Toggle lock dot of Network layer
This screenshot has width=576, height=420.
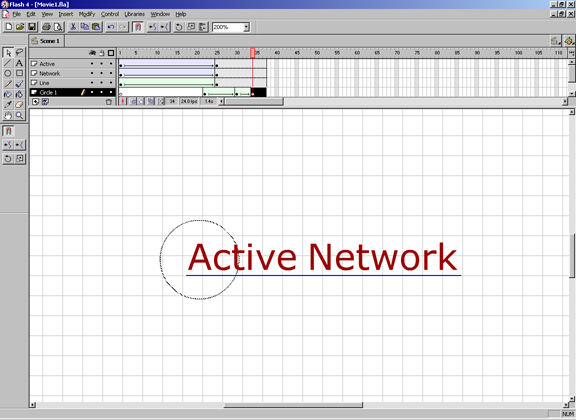pos(101,73)
